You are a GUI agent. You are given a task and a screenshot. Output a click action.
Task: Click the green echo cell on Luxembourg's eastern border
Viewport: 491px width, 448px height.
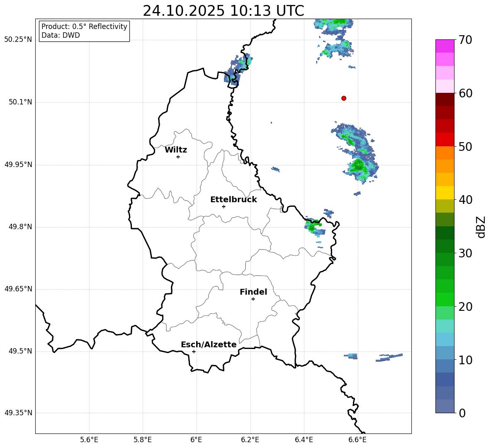coord(314,226)
